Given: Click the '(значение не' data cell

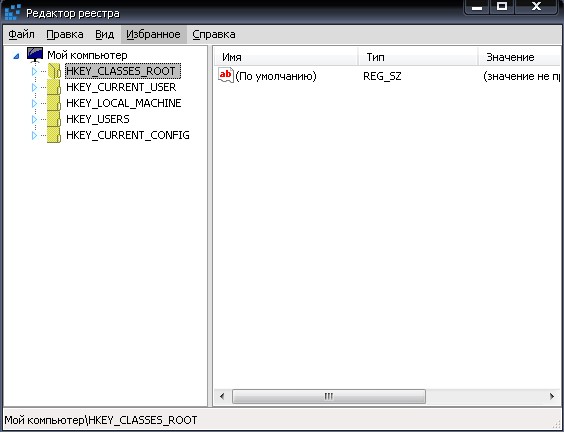Looking at the screenshot, I should point(522,76).
